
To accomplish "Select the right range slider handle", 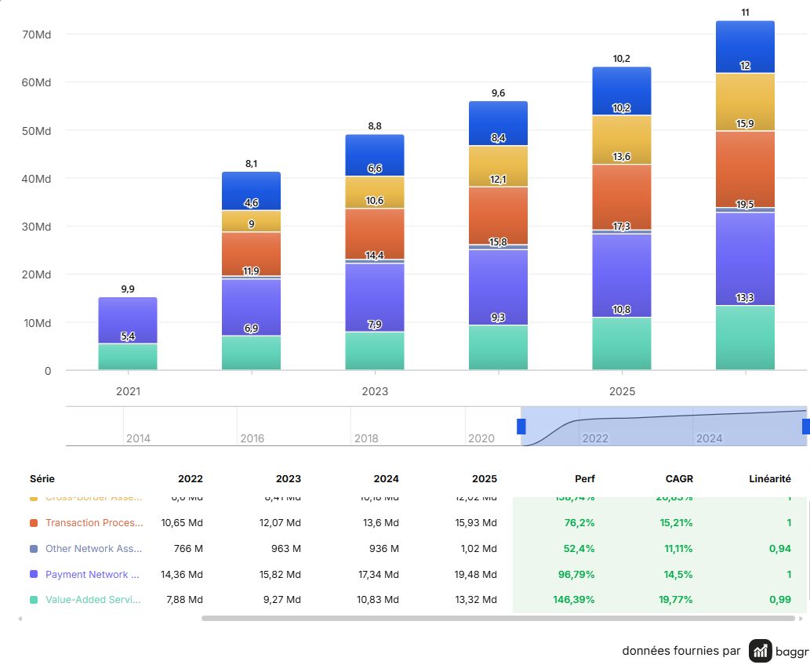I will click(806, 426).
